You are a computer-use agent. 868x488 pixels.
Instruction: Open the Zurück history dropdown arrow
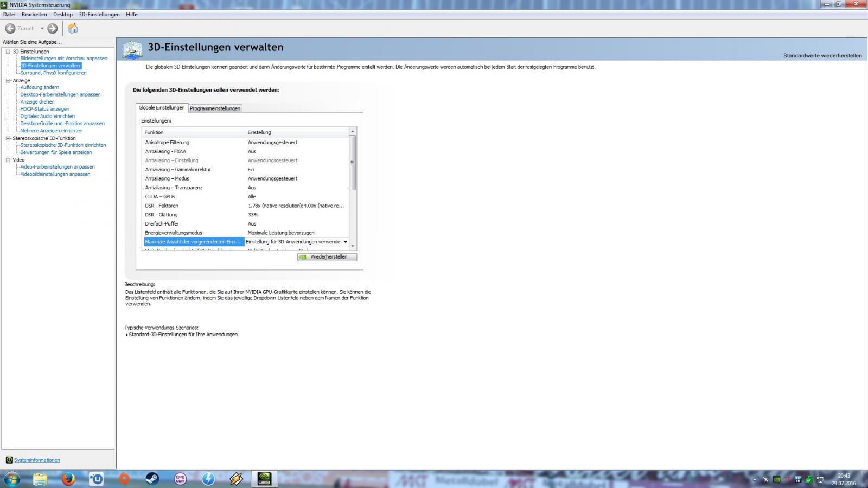pos(42,28)
